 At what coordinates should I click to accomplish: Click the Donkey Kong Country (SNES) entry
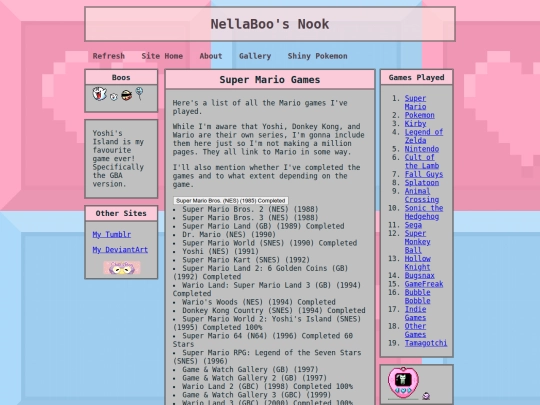274,310
